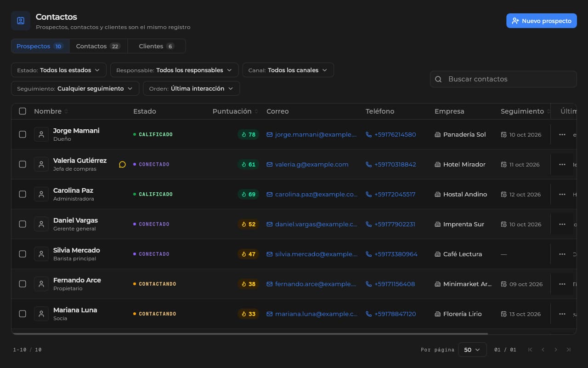Viewport: 588px width, 368px height.
Task: Click the Hotel Mirador company cell
Action: point(460,164)
